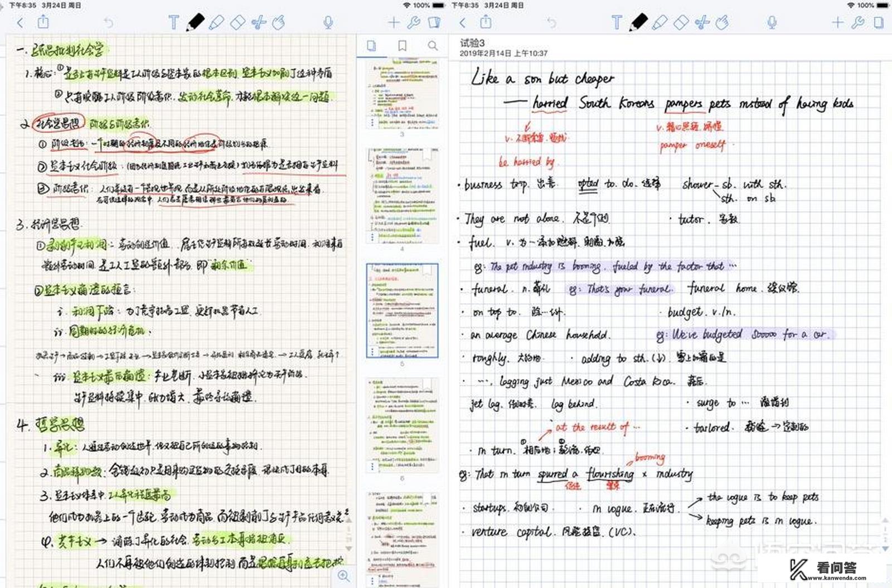This screenshot has width=892, height=588.
Task: Open wrench settings in left note
Action: tap(414, 22)
